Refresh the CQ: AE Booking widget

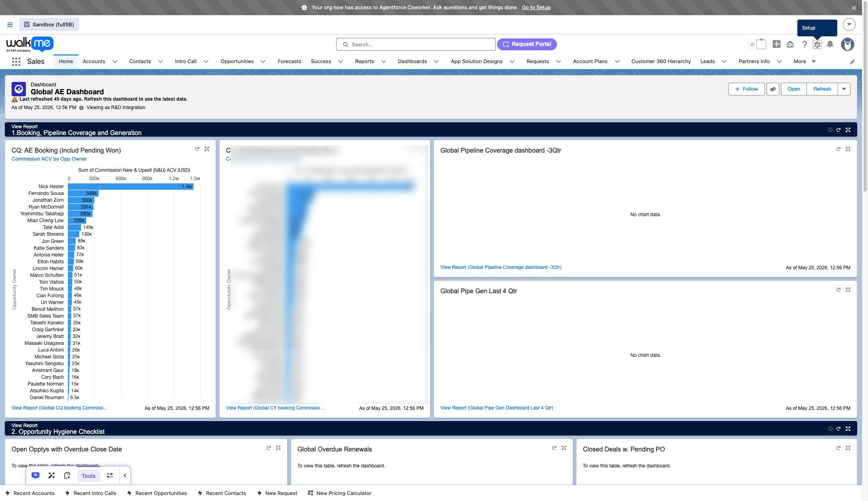[x=197, y=149]
